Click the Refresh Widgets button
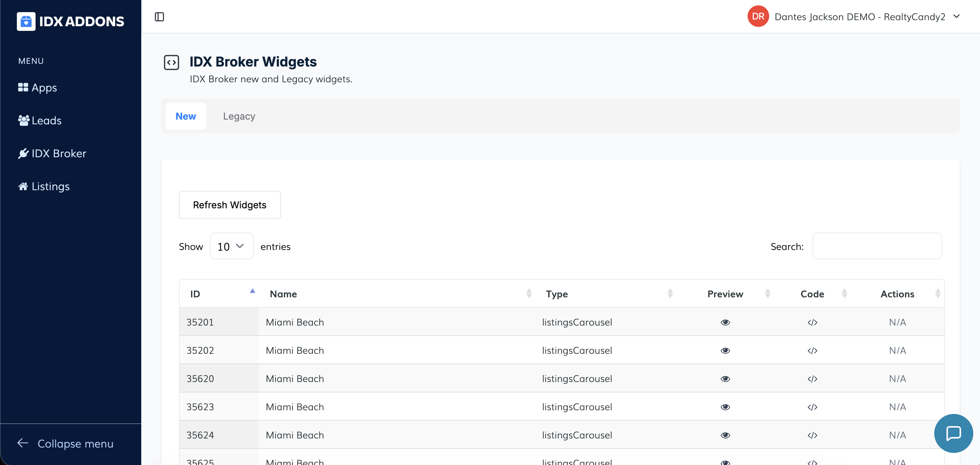Image resolution: width=980 pixels, height=465 pixels. click(x=229, y=205)
